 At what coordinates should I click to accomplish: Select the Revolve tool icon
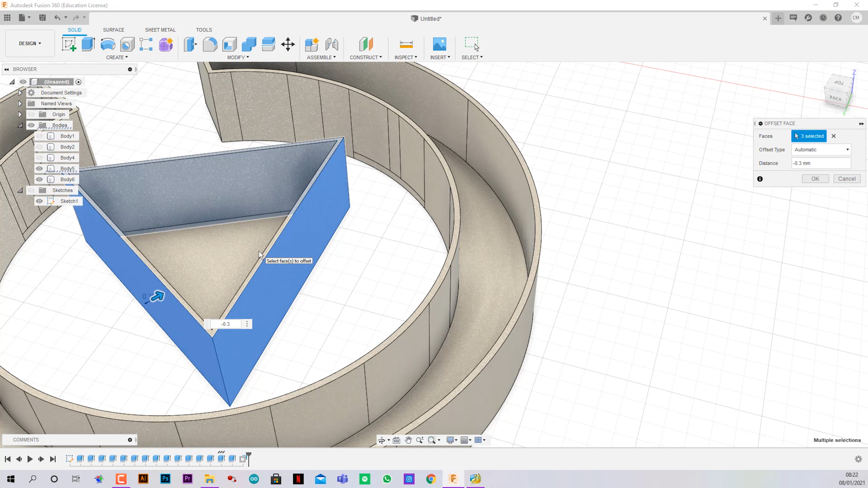coord(108,44)
